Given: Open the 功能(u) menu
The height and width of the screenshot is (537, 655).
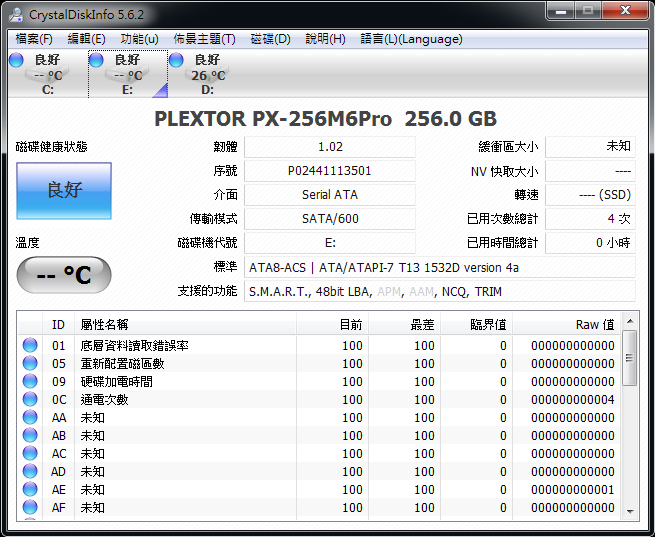Looking at the screenshot, I should (x=140, y=39).
